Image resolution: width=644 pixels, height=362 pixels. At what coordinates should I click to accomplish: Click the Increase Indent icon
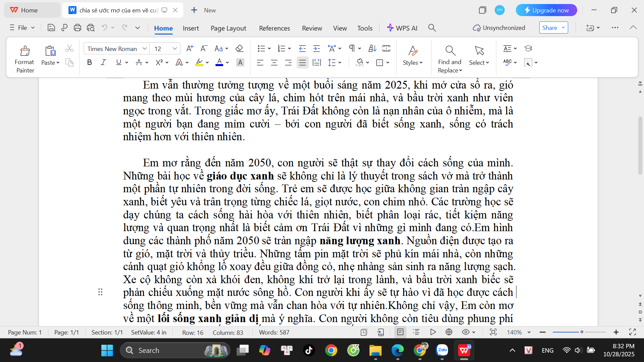click(x=316, y=49)
